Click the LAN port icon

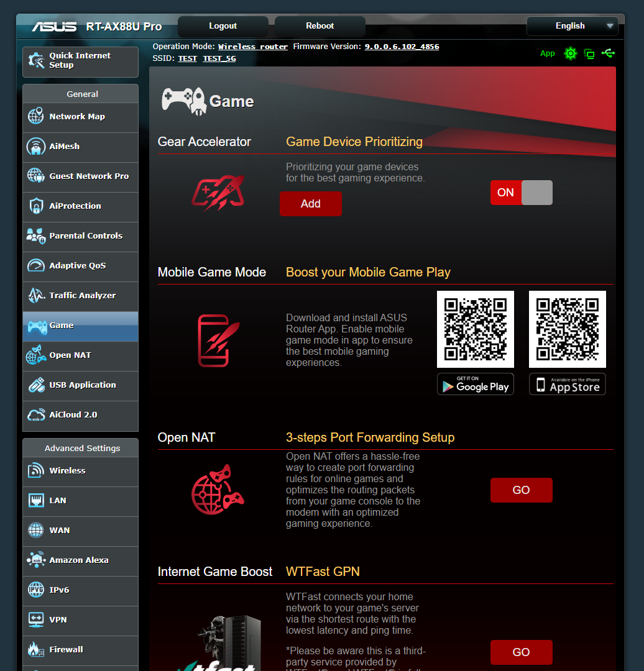pyautogui.click(x=36, y=500)
